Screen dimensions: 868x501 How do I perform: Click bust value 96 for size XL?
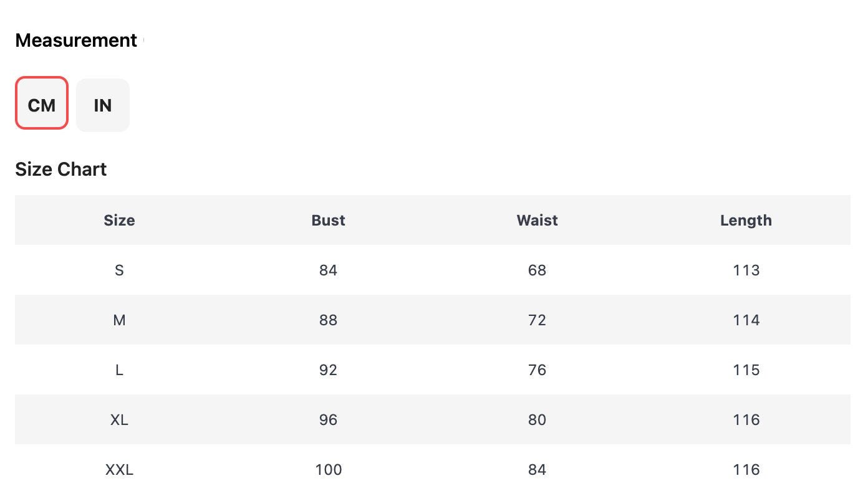(328, 419)
